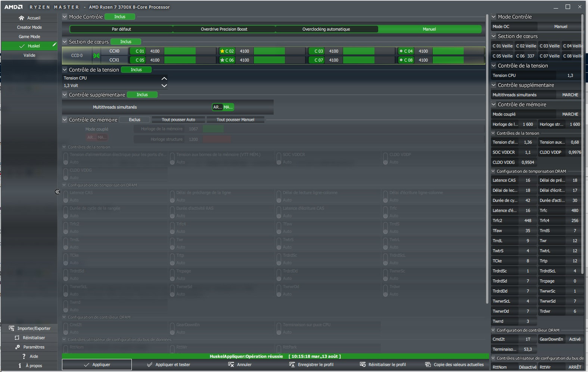Click the Aide question mark icon

click(24, 356)
